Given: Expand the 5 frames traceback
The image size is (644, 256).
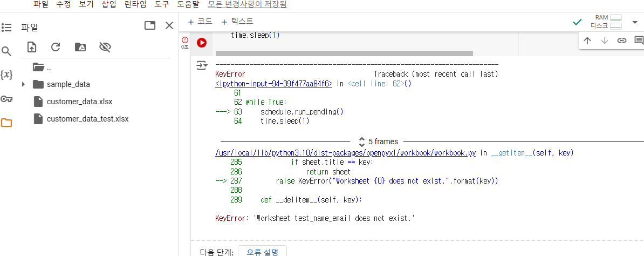Looking at the screenshot, I should tap(378, 142).
